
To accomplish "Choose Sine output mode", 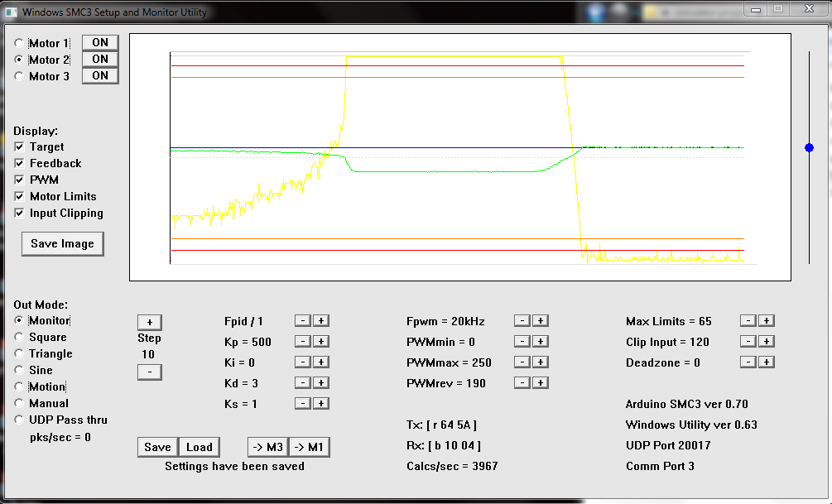I will [x=19, y=370].
